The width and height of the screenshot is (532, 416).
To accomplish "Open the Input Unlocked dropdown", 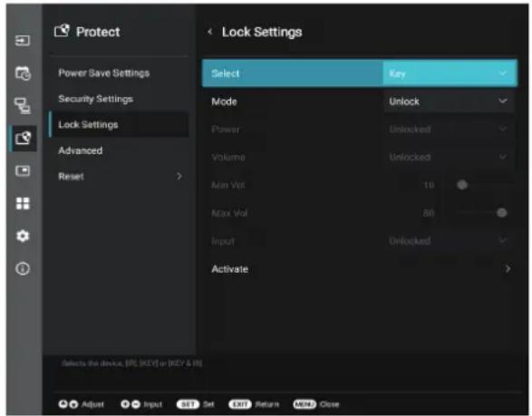I will (449, 241).
